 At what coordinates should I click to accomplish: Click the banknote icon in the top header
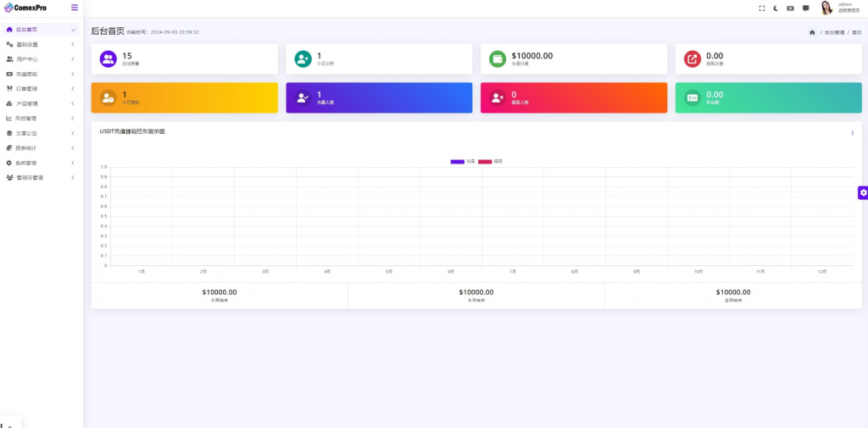click(791, 8)
